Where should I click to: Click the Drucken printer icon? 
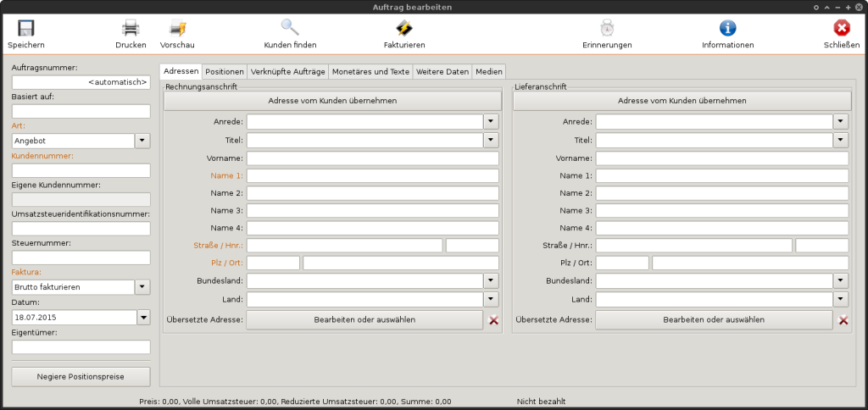[x=131, y=28]
